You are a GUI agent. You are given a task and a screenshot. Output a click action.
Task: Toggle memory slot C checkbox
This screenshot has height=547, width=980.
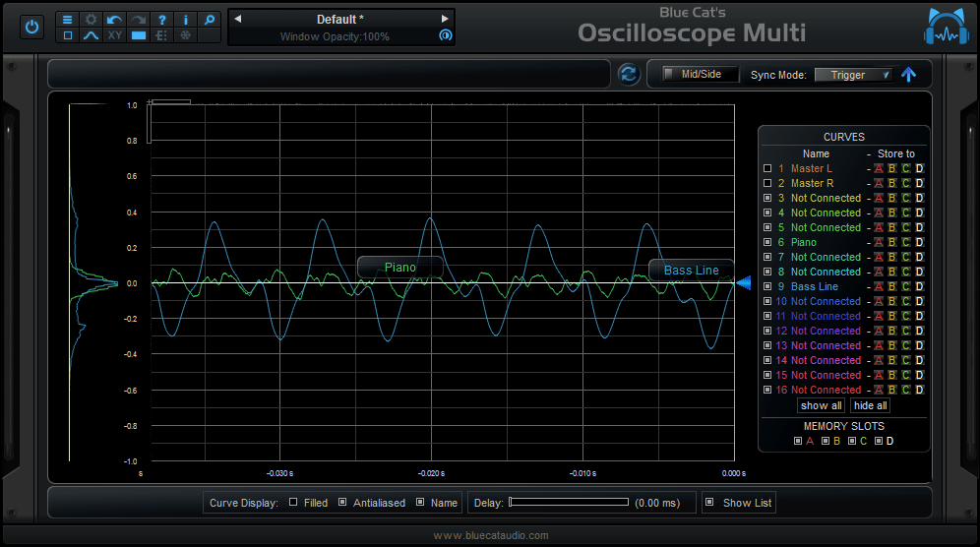pyautogui.click(x=852, y=441)
